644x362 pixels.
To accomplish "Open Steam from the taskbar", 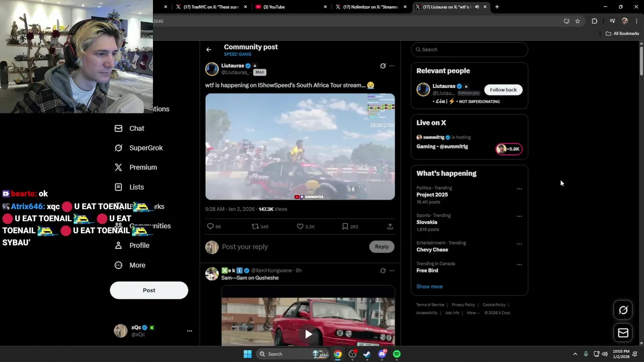I will point(367,354).
